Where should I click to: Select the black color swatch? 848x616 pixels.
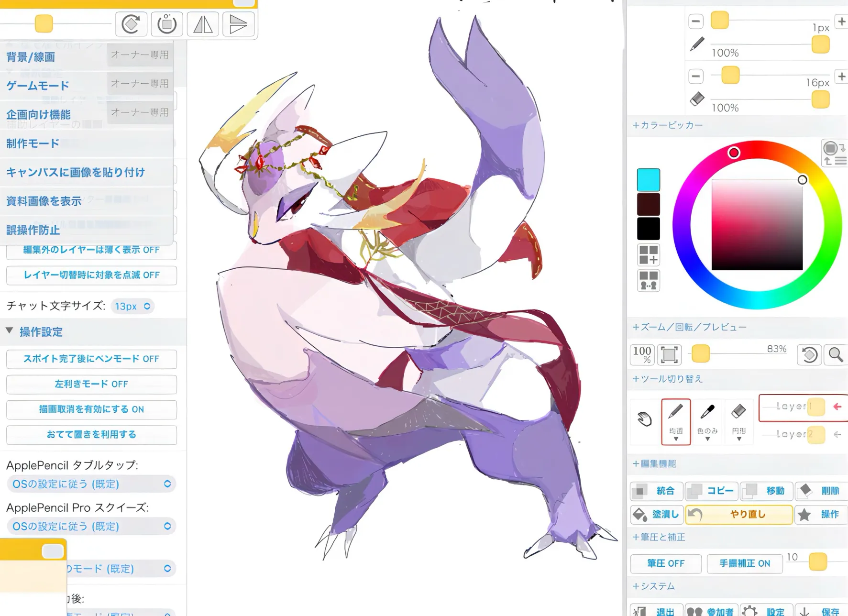649,228
